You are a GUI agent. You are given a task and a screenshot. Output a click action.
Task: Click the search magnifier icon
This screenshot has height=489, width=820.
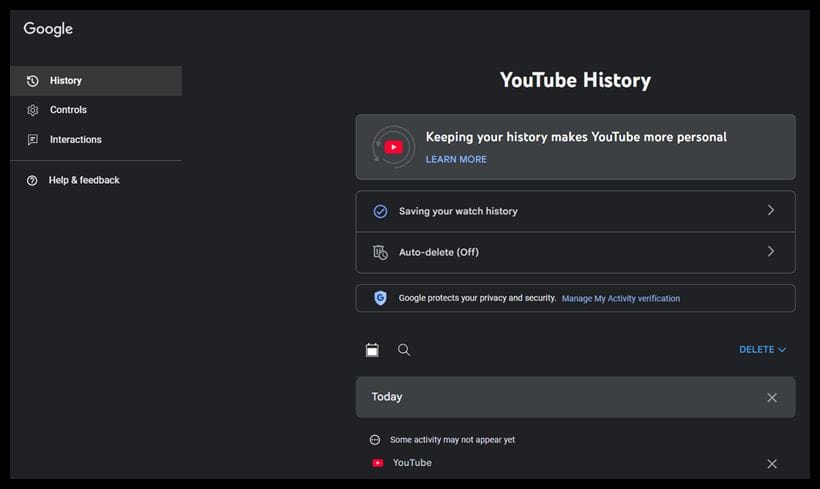tap(404, 350)
